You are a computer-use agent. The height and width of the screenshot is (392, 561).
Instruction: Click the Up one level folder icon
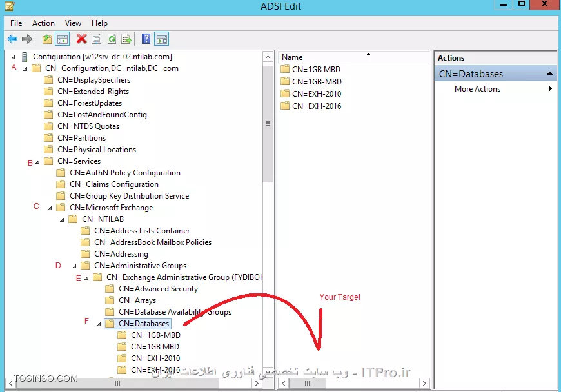(x=47, y=39)
